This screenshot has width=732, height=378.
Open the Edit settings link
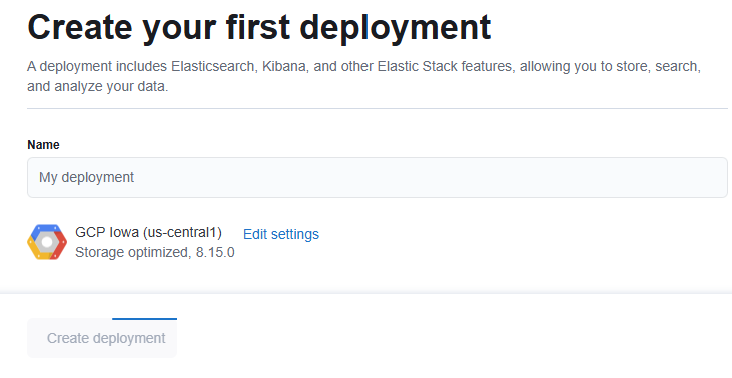[x=281, y=234]
